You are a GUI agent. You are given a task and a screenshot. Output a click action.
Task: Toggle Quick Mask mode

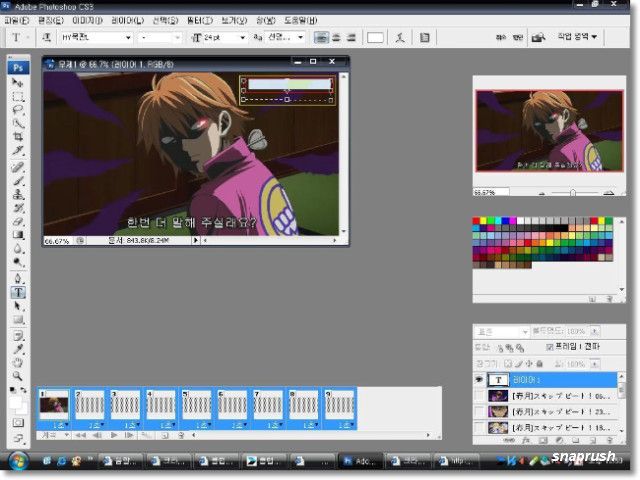pos(18,423)
